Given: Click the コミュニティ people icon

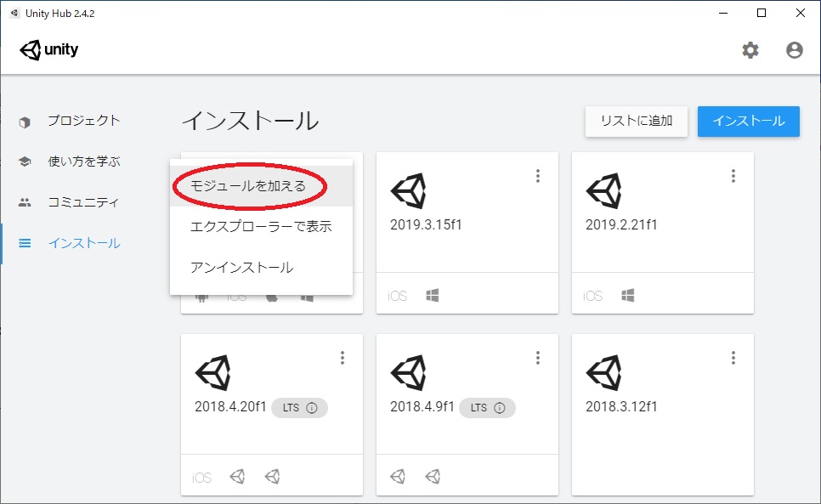Looking at the screenshot, I should pyautogui.click(x=25, y=202).
